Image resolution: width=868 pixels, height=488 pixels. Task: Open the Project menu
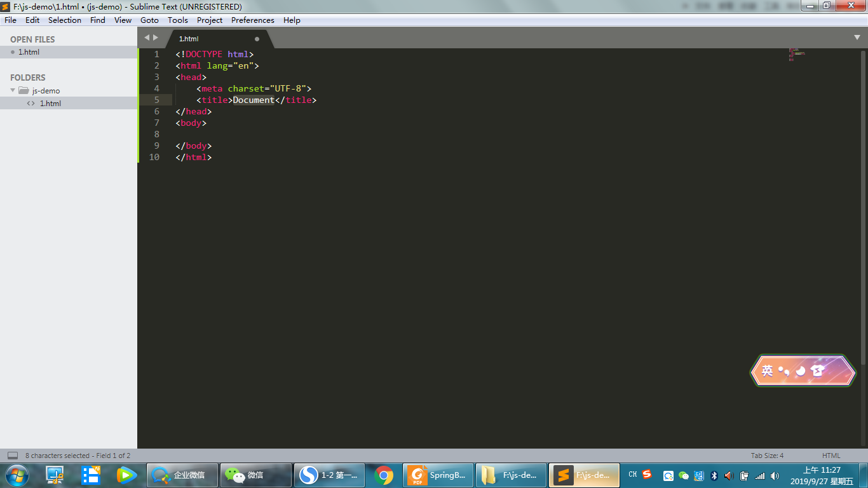click(x=210, y=20)
